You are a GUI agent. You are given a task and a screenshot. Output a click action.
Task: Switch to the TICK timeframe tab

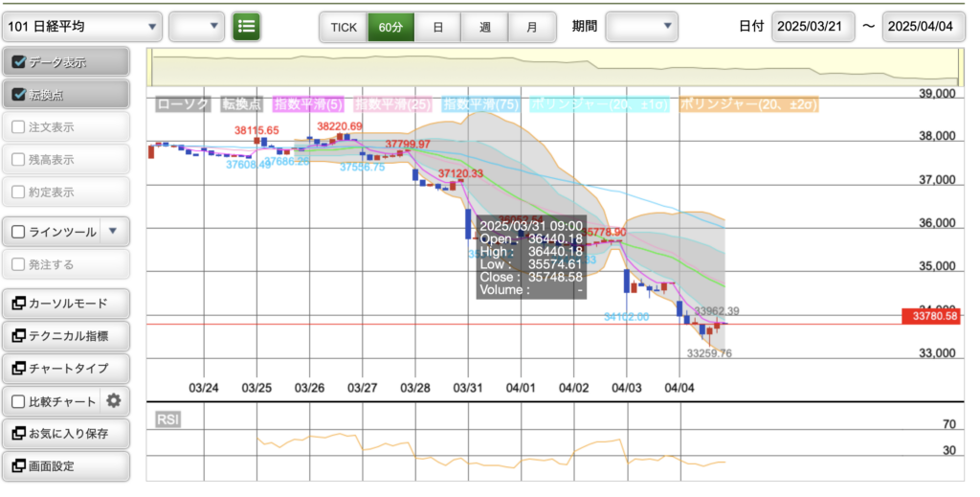pos(343,27)
